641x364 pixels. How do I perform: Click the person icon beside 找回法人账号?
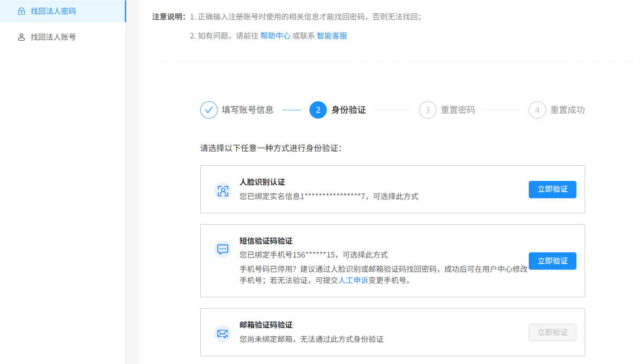[x=21, y=37]
